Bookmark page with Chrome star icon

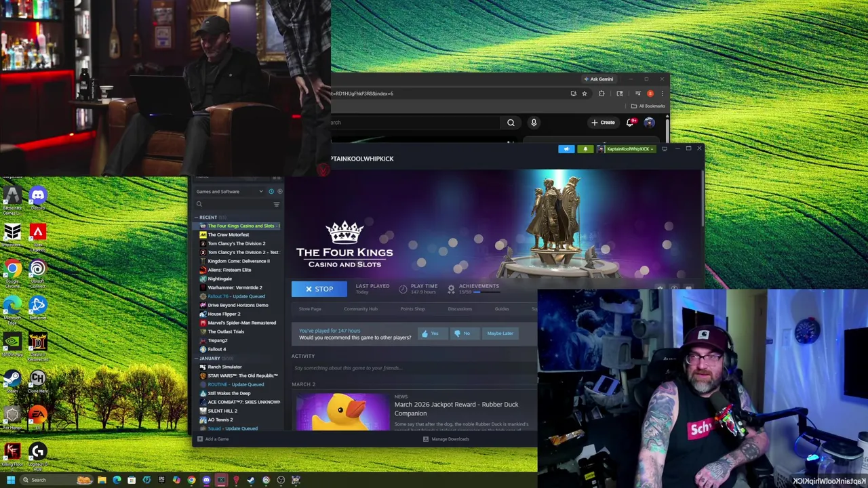click(585, 94)
